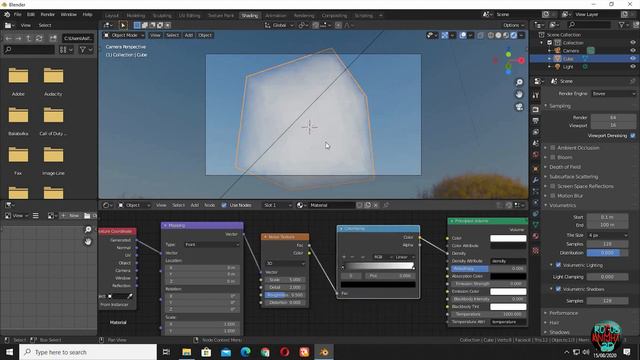The image size is (640, 360).
Task: Switch to the Compositing workspace tab
Action: 334,16
